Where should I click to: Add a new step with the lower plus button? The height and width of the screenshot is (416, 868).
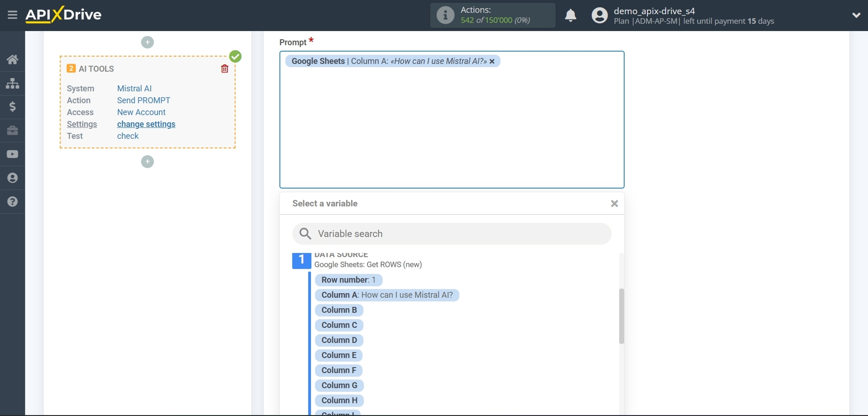[147, 161]
